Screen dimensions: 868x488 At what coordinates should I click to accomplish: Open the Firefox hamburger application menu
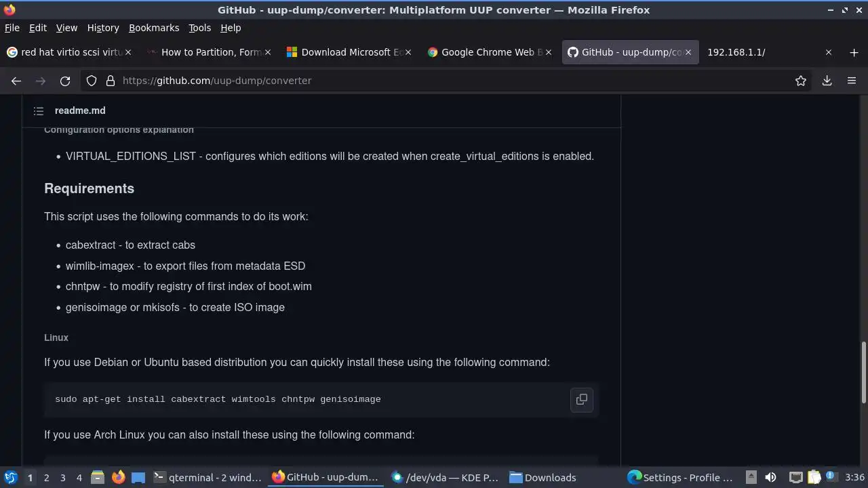(x=852, y=81)
